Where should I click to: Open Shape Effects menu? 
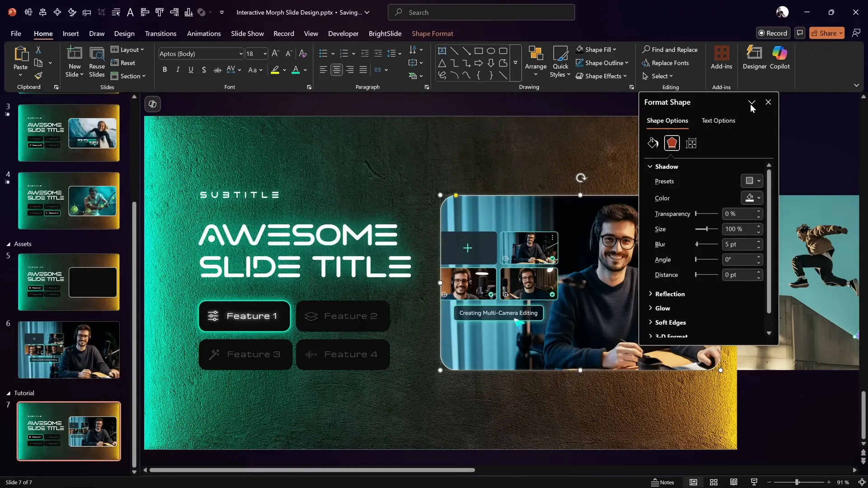[x=601, y=76]
